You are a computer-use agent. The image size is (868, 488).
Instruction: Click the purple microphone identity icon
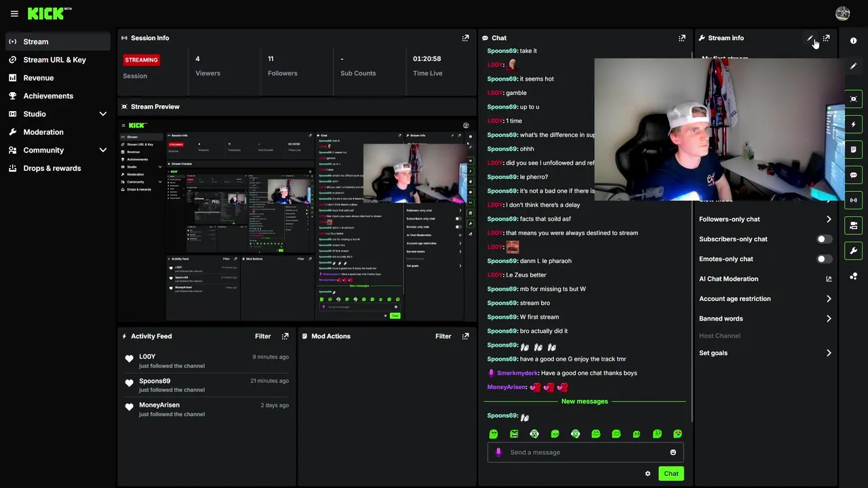pos(498,452)
